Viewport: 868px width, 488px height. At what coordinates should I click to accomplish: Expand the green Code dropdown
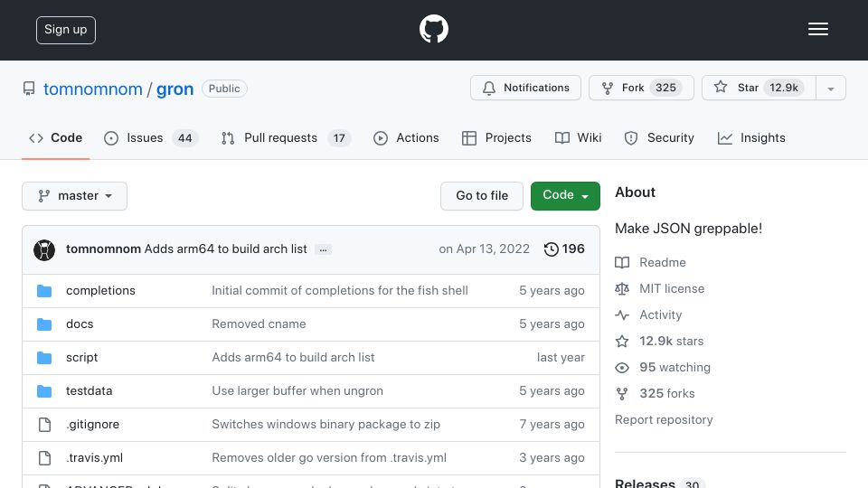(565, 196)
